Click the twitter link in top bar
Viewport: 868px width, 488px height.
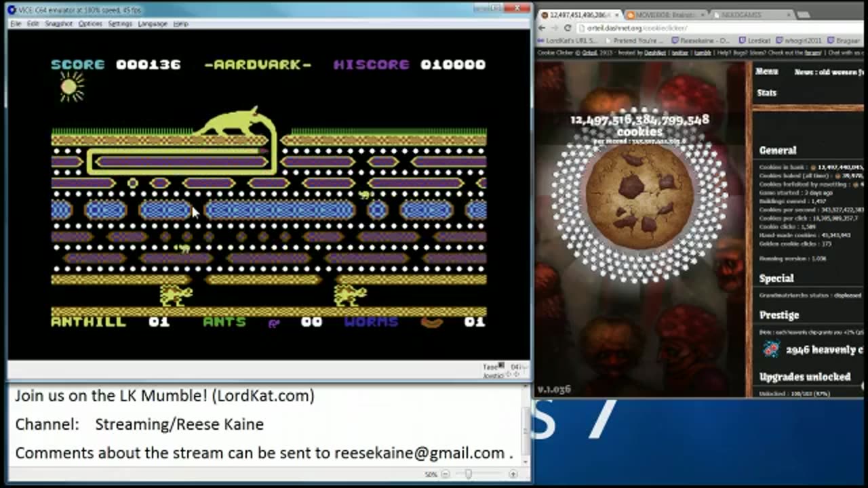(x=679, y=52)
